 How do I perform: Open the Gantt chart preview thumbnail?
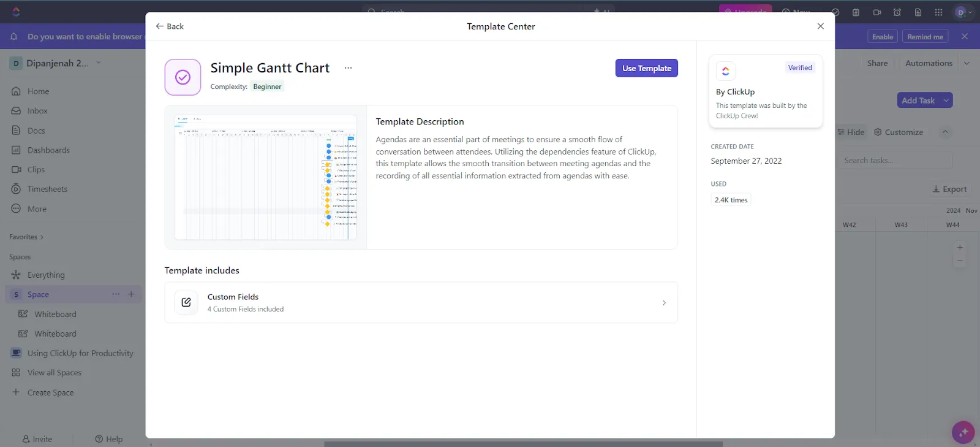pos(265,177)
